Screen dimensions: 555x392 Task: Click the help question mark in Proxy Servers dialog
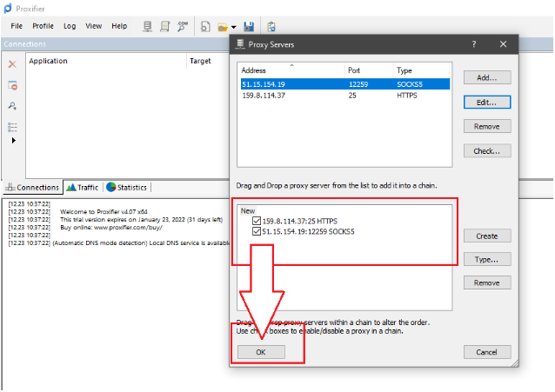(x=474, y=44)
